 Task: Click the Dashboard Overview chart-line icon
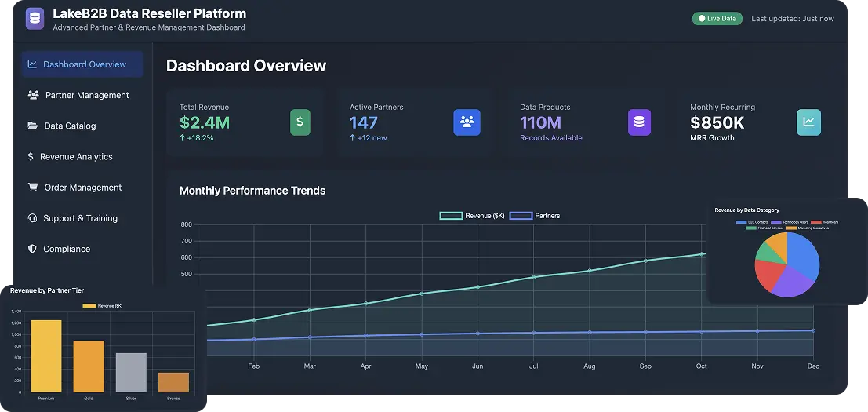pyautogui.click(x=32, y=64)
